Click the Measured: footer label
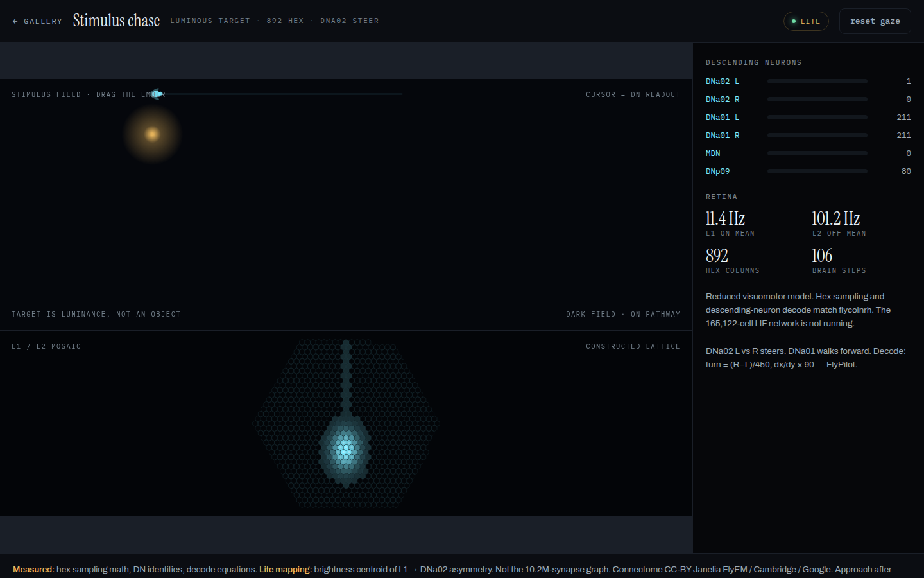This screenshot has height=578, width=924. click(x=33, y=569)
